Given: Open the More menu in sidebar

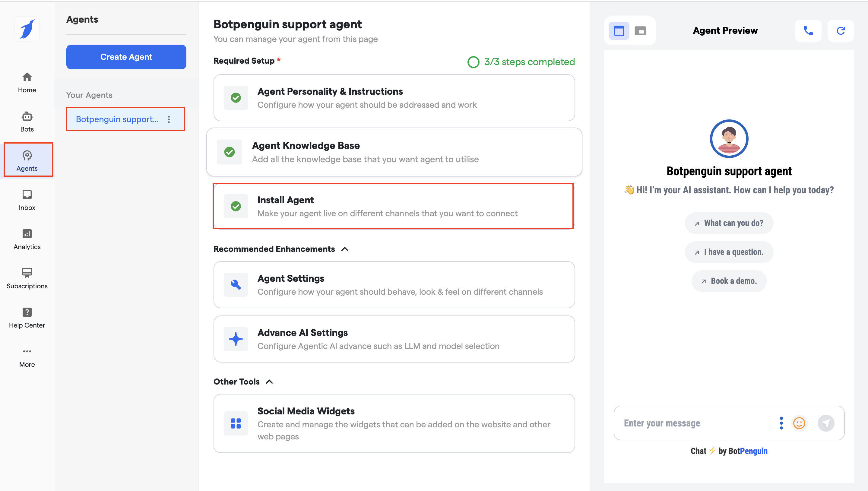Looking at the screenshot, I should click(x=27, y=357).
